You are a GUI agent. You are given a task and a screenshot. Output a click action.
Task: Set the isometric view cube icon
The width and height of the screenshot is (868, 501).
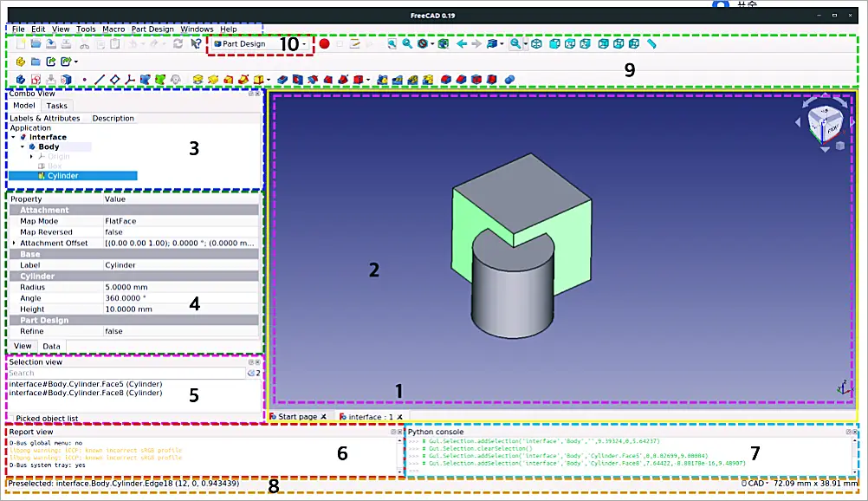point(536,44)
